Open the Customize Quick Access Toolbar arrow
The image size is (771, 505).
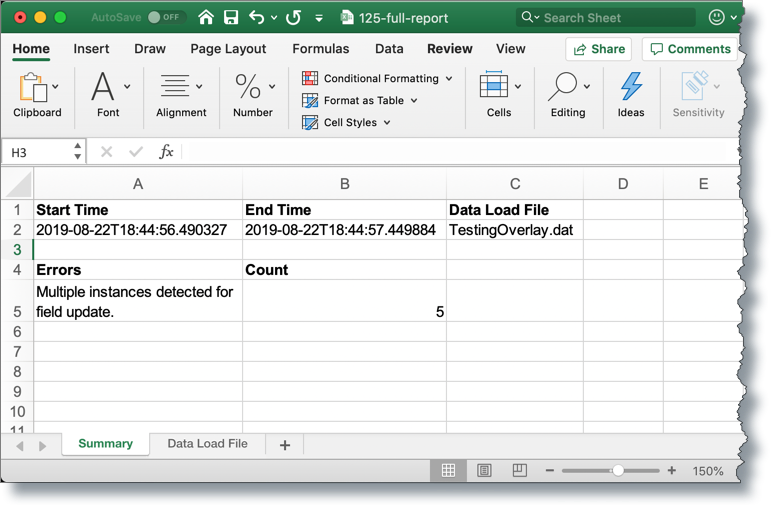click(x=319, y=18)
